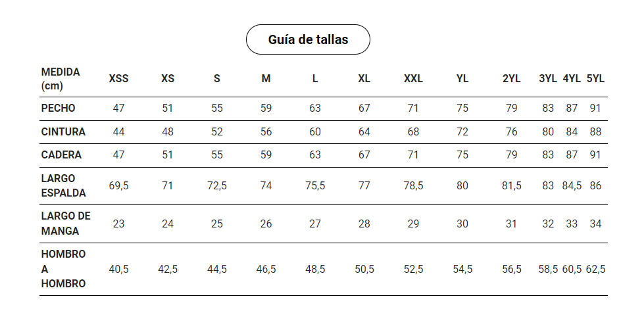Click the CINTURA row label
Image resolution: width=644 pixels, height=309 pixels.
click(x=63, y=131)
